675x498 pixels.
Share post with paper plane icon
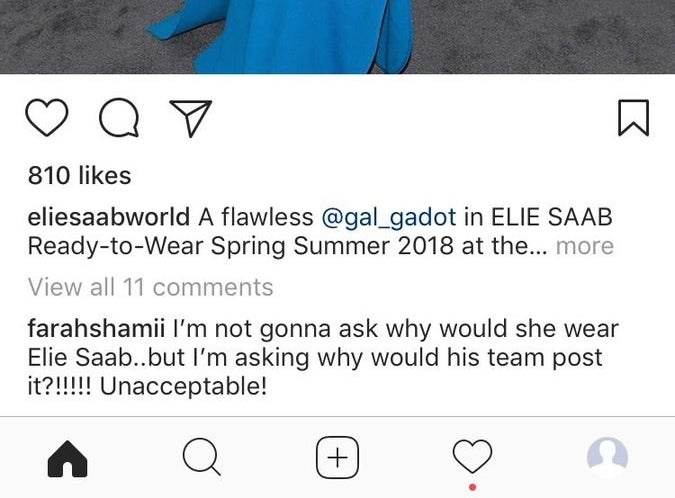click(x=190, y=118)
